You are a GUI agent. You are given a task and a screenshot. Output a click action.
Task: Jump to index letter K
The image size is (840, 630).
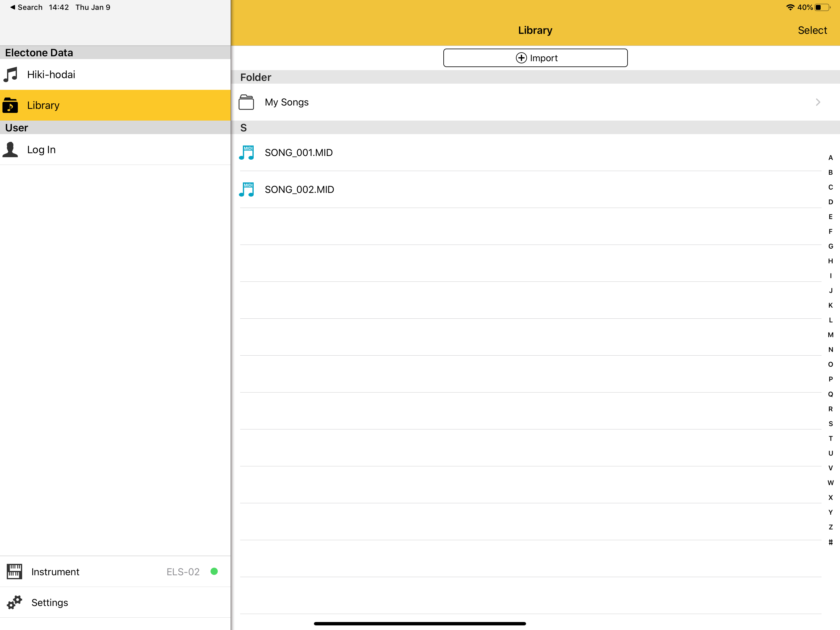click(x=830, y=305)
